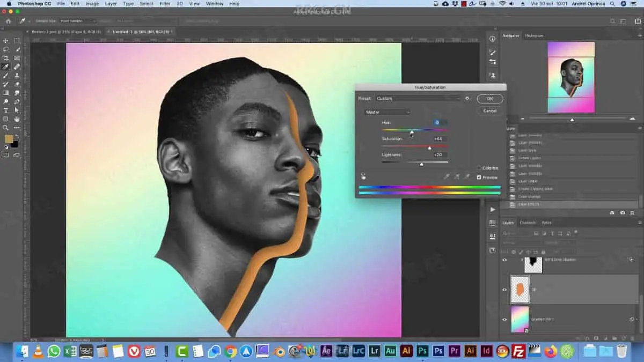
Task: Open the Edit Toolbar three-dots icon
Action: tap(17, 128)
